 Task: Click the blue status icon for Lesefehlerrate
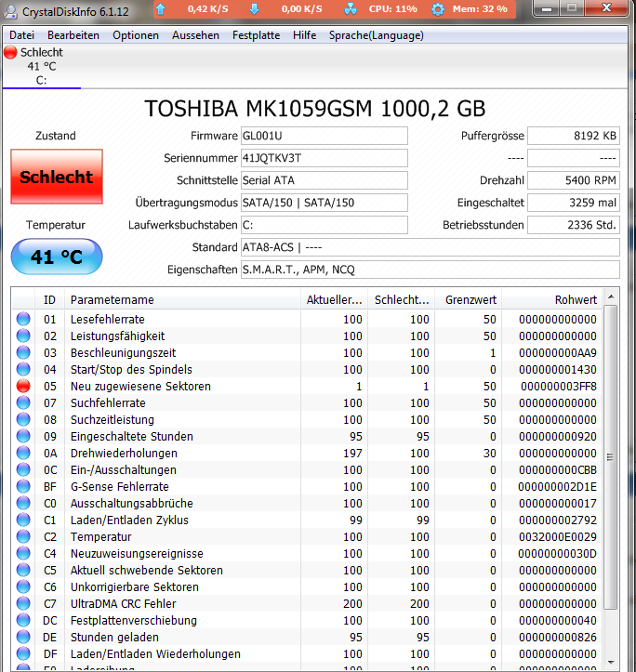click(23, 320)
